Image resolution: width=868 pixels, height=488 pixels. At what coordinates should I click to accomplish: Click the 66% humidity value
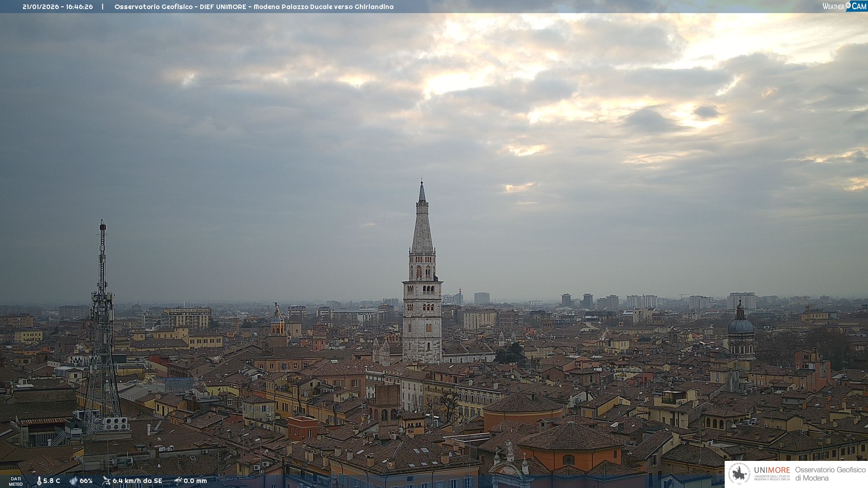click(86, 481)
